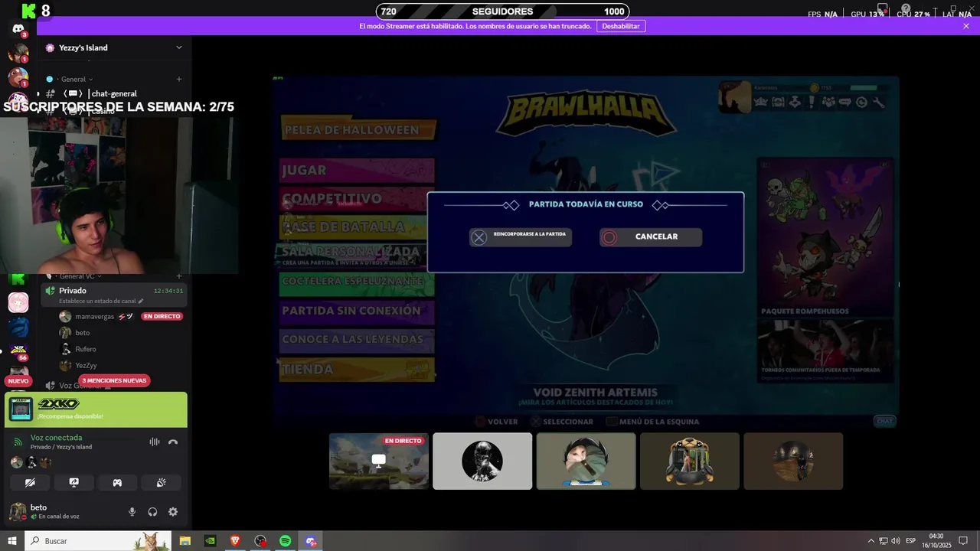Click Cancelar in partida dialog
Viewport: 980px width, 551px height.
tap(651, 237)
